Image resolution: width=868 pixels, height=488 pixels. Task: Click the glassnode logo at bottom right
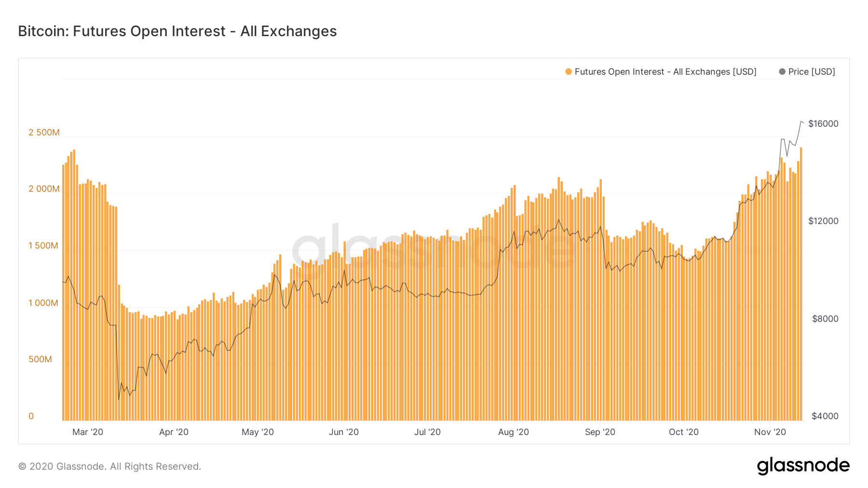803,466
